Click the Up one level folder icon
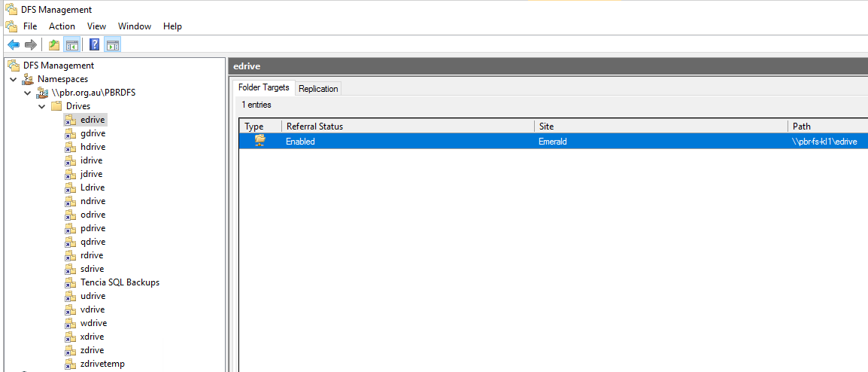868x372 pixels. [54, 45]
